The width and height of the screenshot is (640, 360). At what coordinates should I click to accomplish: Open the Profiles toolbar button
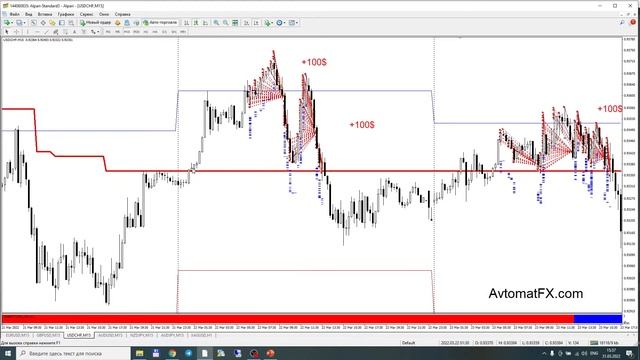click(19, 23)
